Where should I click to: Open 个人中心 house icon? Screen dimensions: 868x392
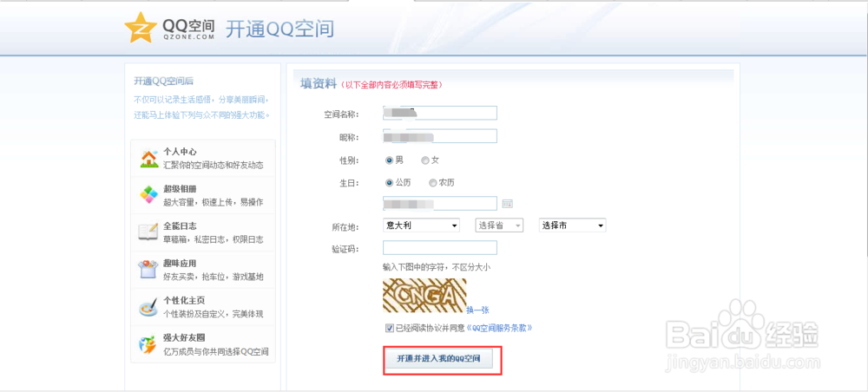point(149,159)
